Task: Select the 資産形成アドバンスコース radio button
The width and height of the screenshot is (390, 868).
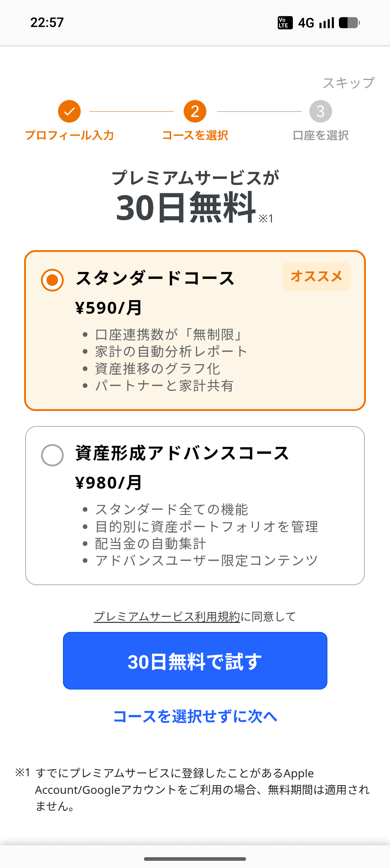Action: 53,455
